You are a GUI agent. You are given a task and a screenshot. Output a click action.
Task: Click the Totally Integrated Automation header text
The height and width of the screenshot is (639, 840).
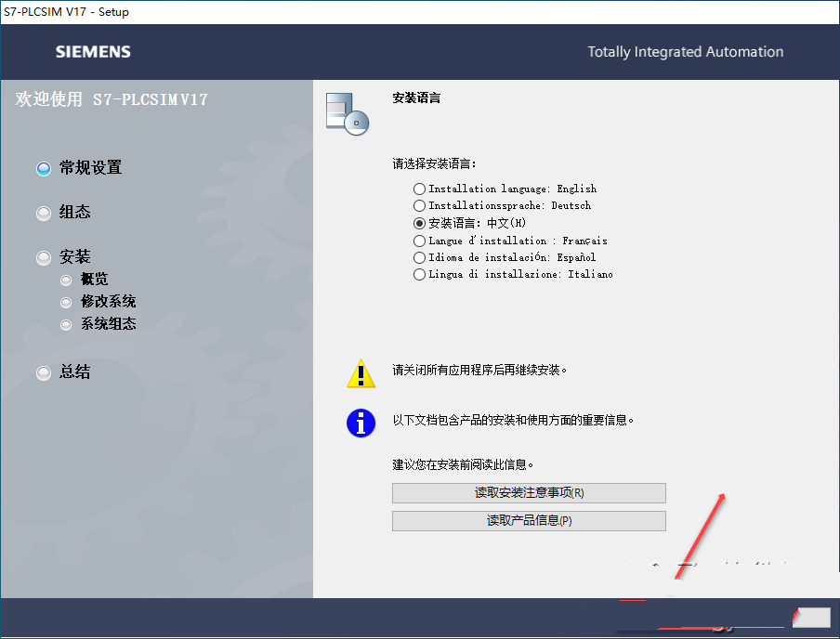point(685,52)
